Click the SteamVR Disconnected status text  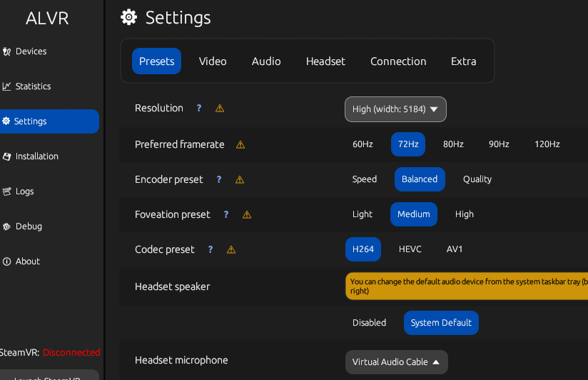pyautogui.click(x=71, y=352)
